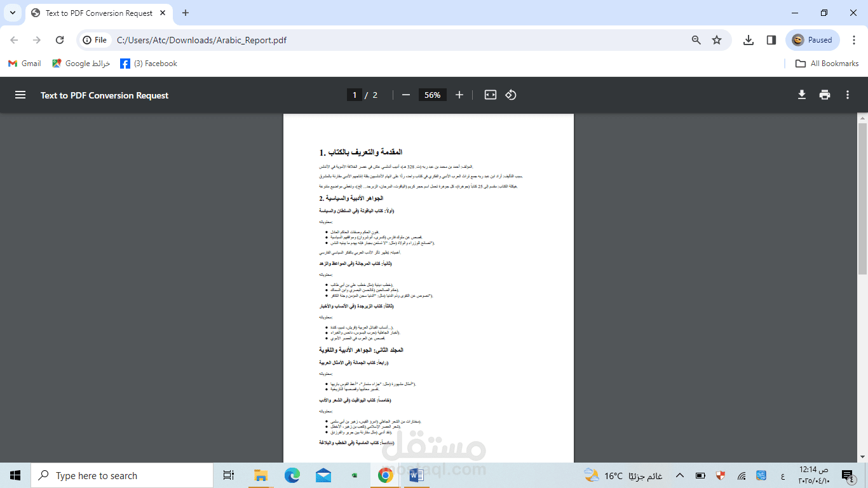
Task: Open Chrome three-dot menu
Action: coord(855,40)
